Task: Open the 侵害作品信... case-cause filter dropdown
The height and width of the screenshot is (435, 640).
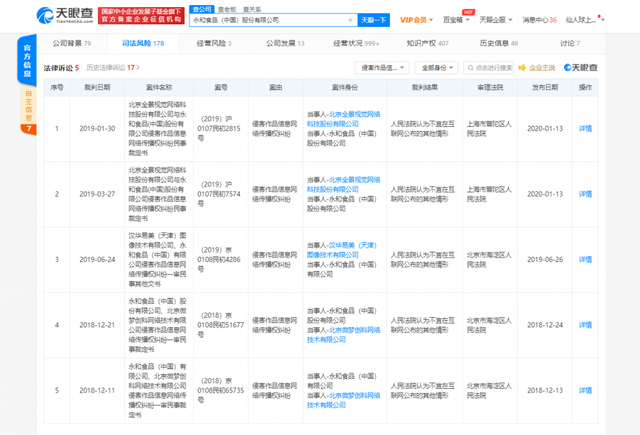Action: [381, 68]
